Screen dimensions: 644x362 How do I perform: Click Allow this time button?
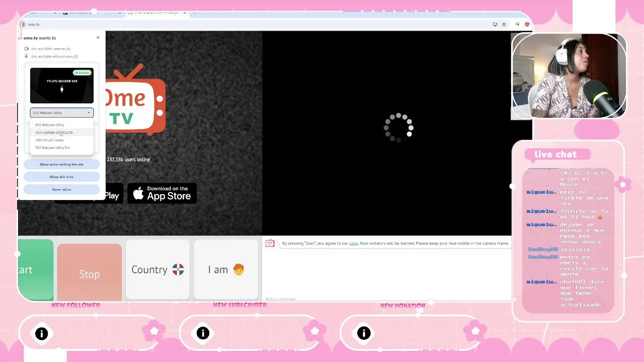coord(61,177)
